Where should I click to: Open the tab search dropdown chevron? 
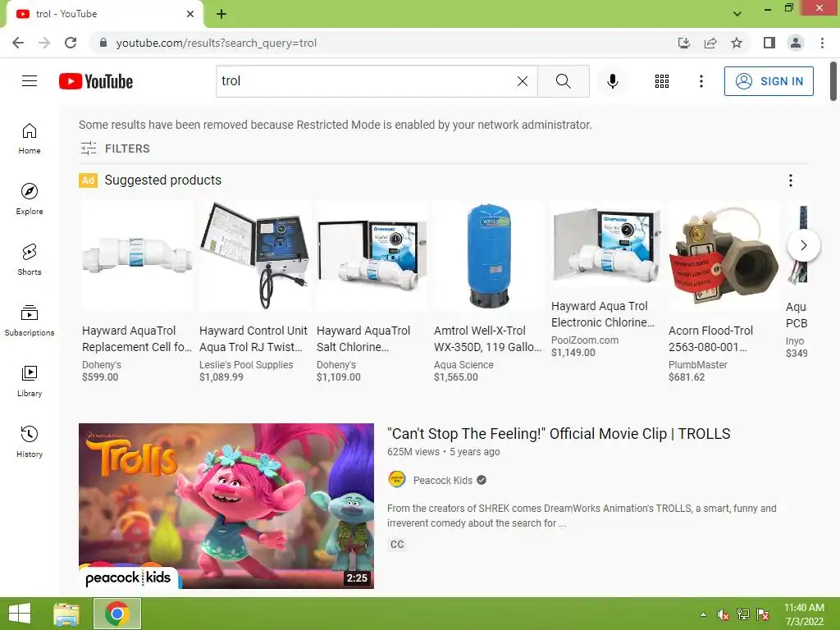coord(737,13)
